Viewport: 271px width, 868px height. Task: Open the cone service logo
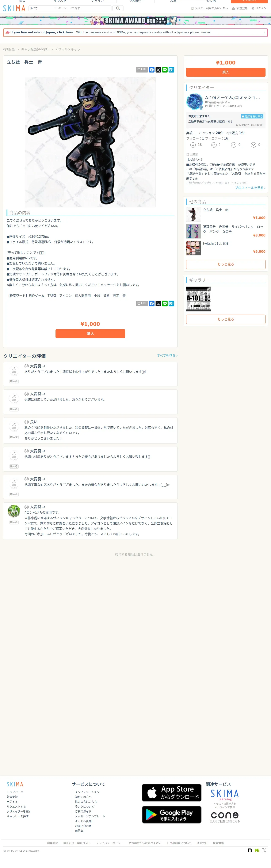225,815
